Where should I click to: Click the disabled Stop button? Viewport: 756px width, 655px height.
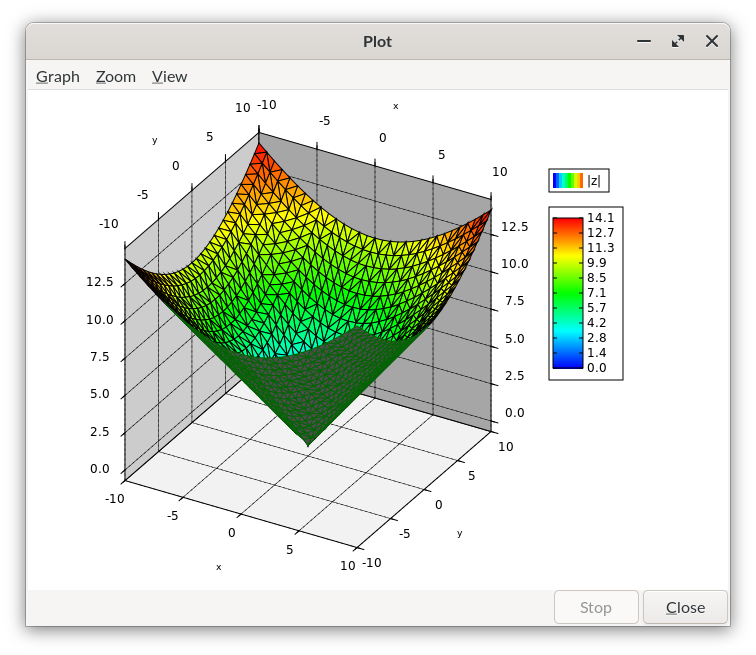coord(596,607)
